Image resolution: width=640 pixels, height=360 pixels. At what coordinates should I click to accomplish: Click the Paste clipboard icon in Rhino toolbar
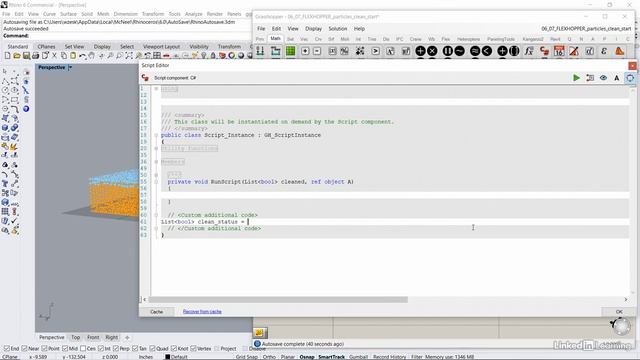73,56
